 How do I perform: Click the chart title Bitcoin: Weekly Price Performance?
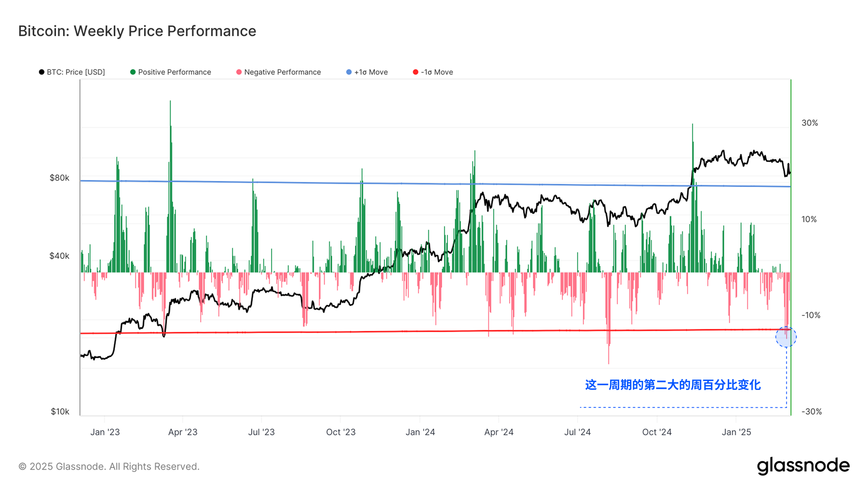coord(137,31)
